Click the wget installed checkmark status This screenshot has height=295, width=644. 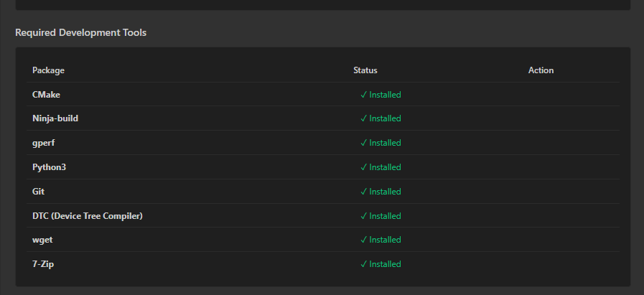[381, 240]
